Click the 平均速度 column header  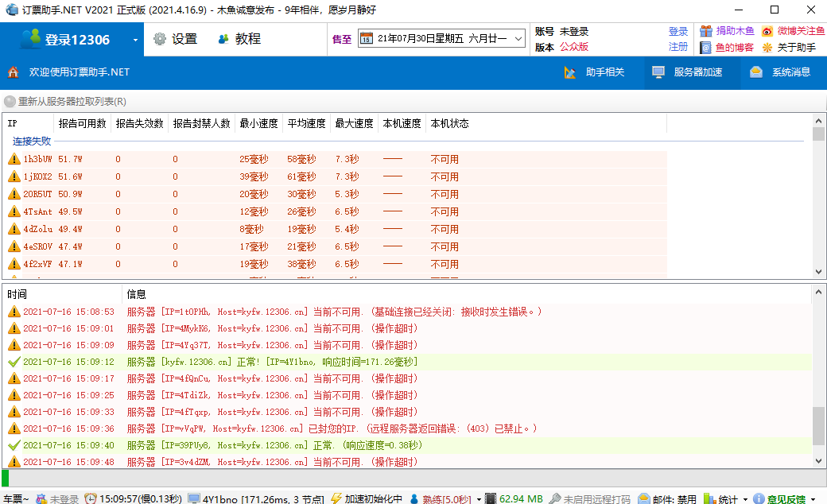306,123
